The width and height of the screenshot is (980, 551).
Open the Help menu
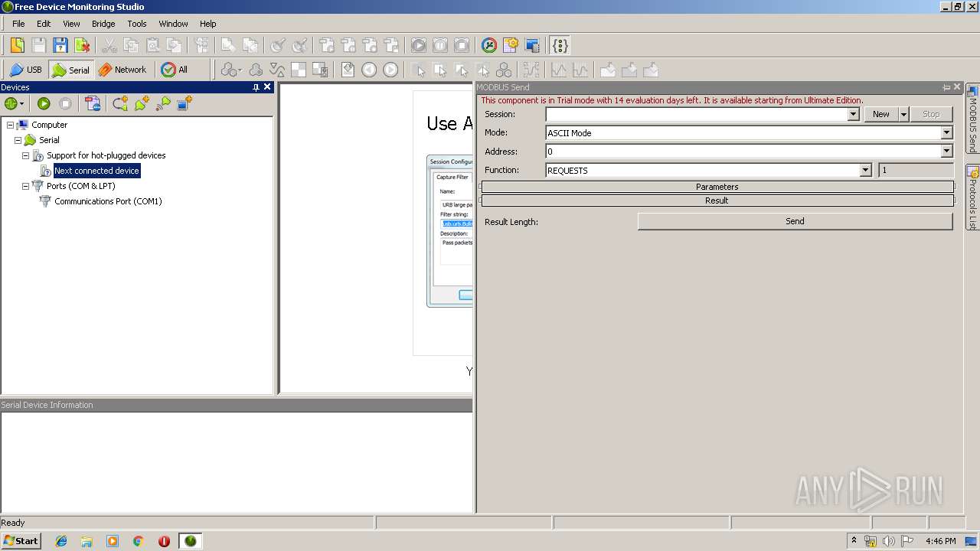click(x=208, y=24)
